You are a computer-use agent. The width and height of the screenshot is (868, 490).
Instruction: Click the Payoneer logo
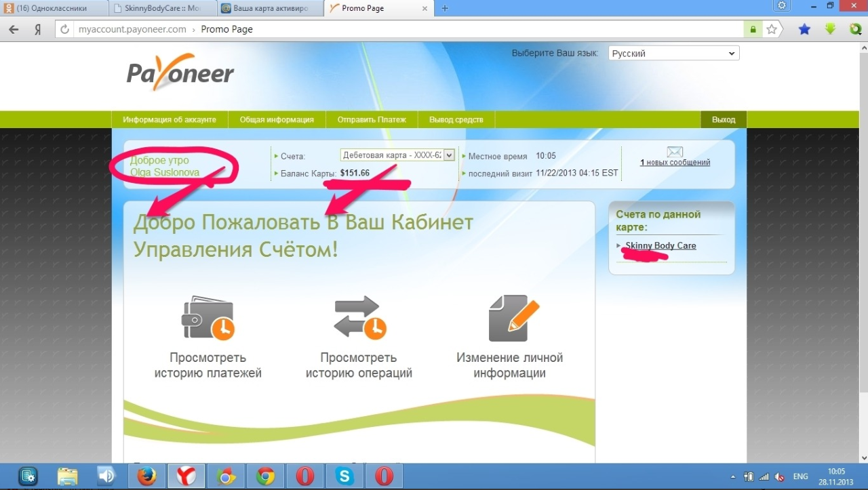tap(180, 73)
